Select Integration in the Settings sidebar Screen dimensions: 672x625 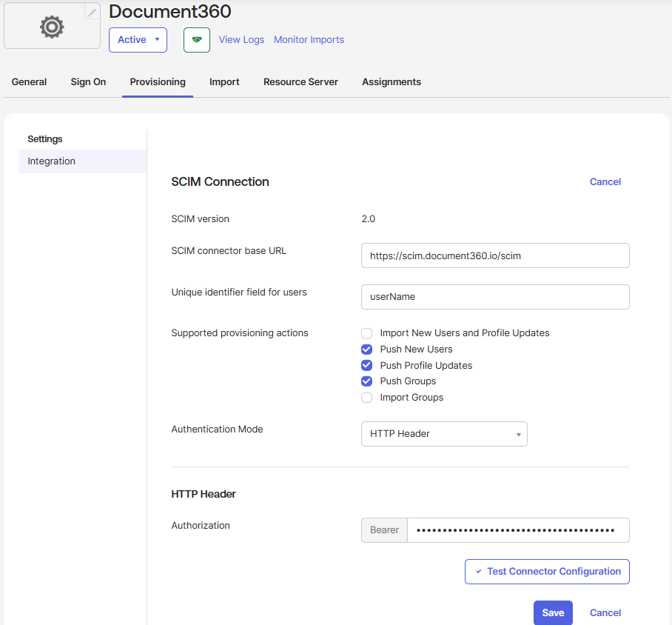pos(83,161)
